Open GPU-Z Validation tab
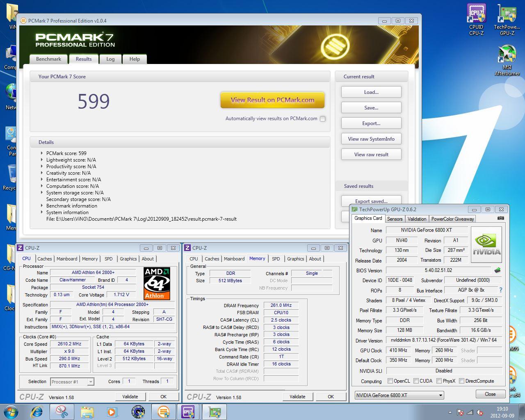 coord(417,219)
